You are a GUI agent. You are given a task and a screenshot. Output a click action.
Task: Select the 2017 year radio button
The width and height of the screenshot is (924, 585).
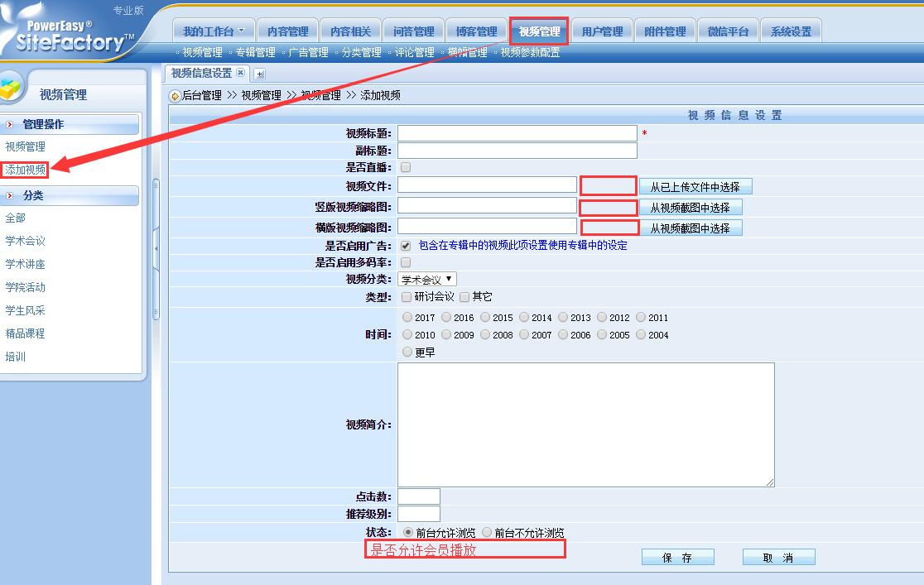coord(407,317)
